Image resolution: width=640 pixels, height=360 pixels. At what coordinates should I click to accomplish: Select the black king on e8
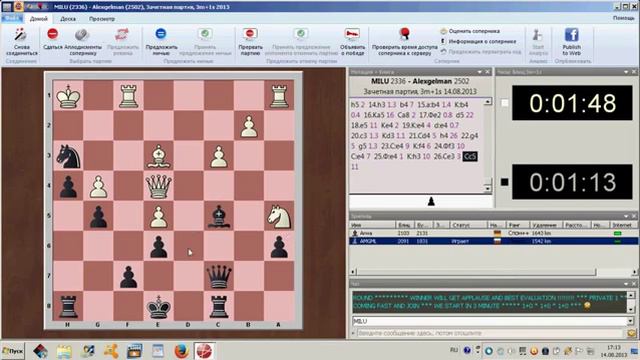158,307
